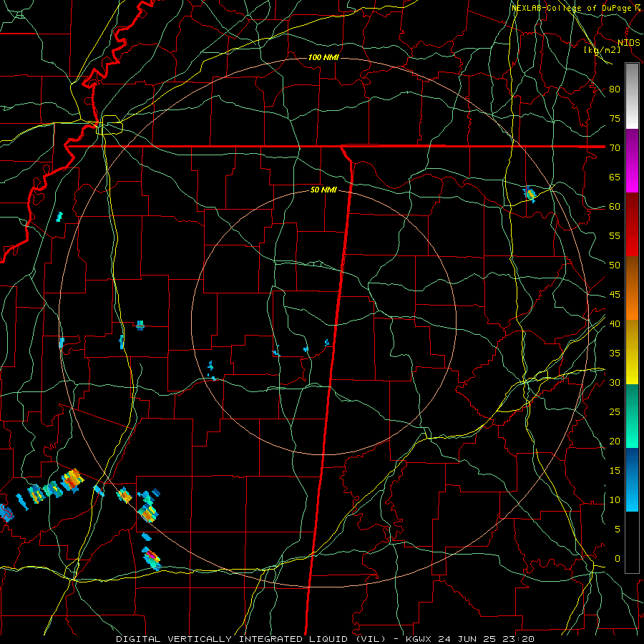Select the green segment of the color scale
The image size is (644, 644).
click(x=632, y=416)
